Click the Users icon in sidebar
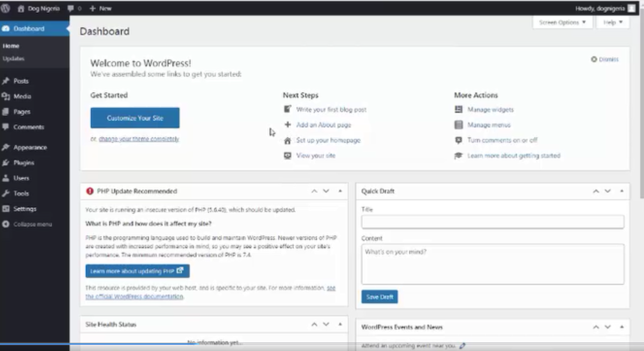The height and width of the screenshot is (351, 644). coord(6,178)
